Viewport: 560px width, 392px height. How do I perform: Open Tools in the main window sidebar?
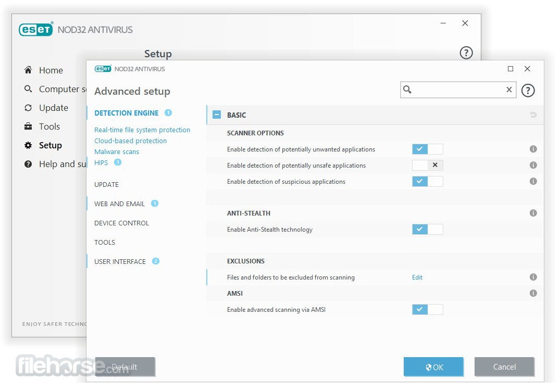(49, 127)
